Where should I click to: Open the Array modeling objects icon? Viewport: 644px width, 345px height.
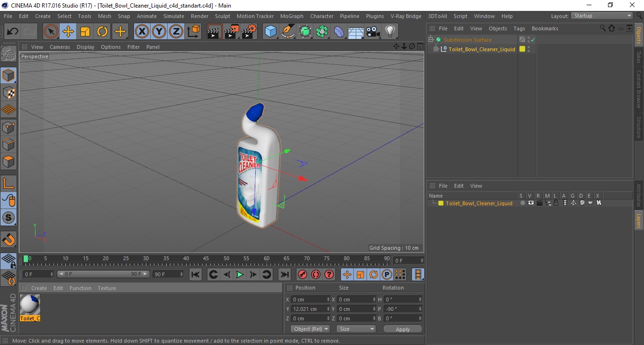[x=322, y=32]
